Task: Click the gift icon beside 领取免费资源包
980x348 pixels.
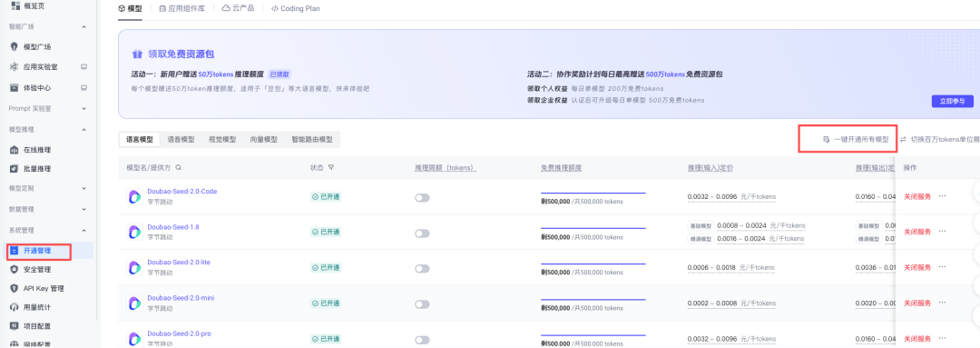Action: [x=137, y=55]
